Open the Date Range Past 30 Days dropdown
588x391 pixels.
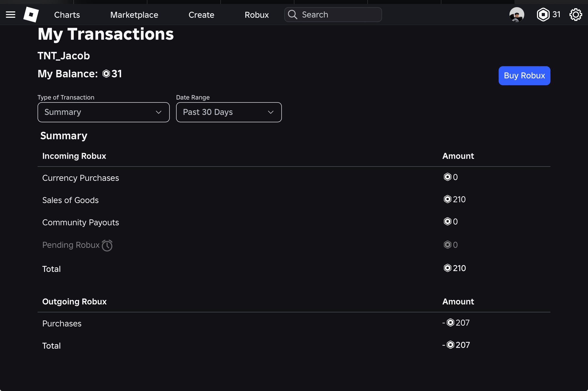(229, 112)
